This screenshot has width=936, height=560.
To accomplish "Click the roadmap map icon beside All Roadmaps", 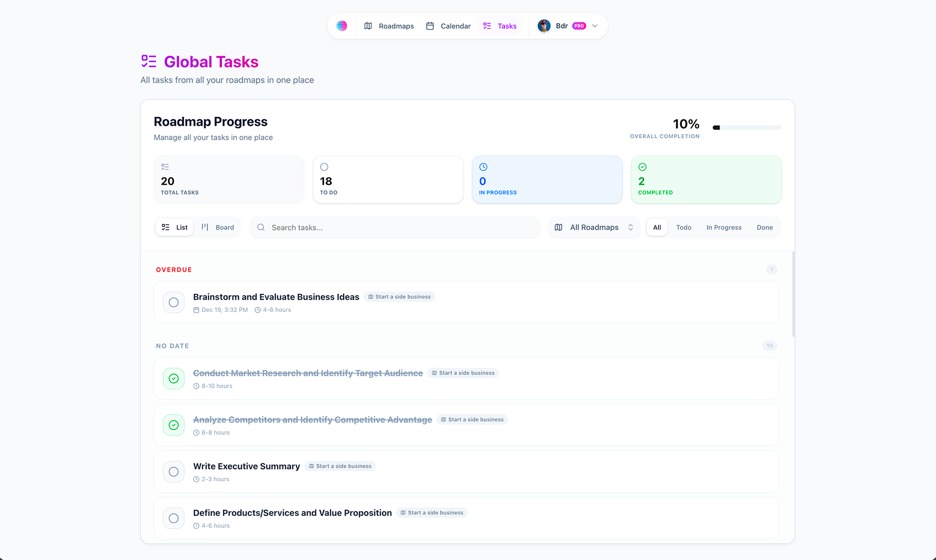I will pyautogui.click(x=558, y=227).
